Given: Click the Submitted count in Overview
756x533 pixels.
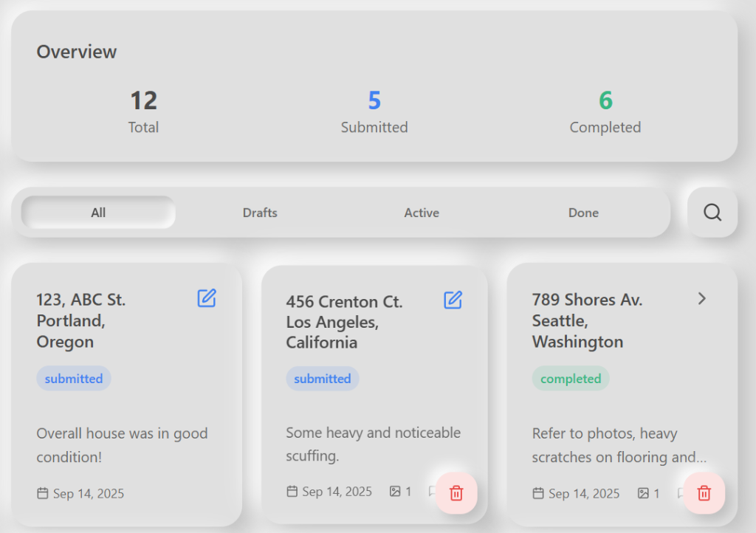Looking at the screenshot, I should click(374, 100).
